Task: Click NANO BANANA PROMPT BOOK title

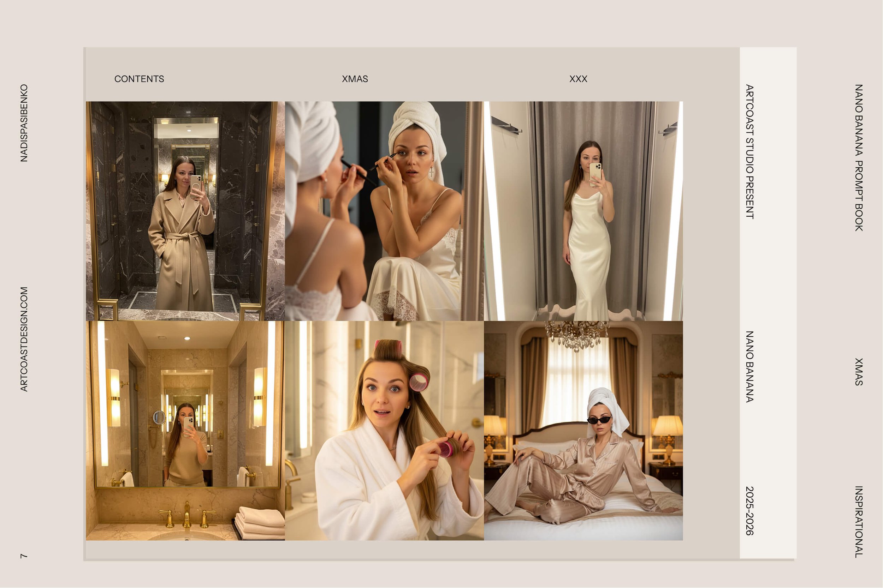Action: coord(859,157)
